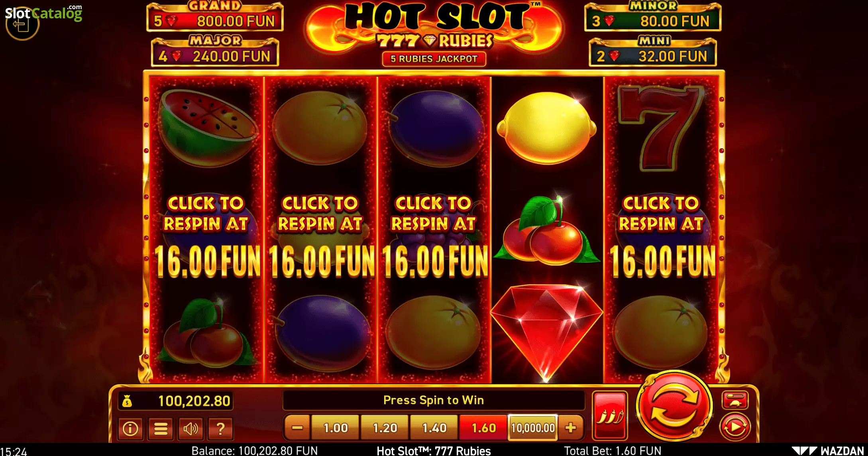The image size is (868, 456).
Task: Select the highlighted 1.60 bet
Action: click(x=483, y=428)
